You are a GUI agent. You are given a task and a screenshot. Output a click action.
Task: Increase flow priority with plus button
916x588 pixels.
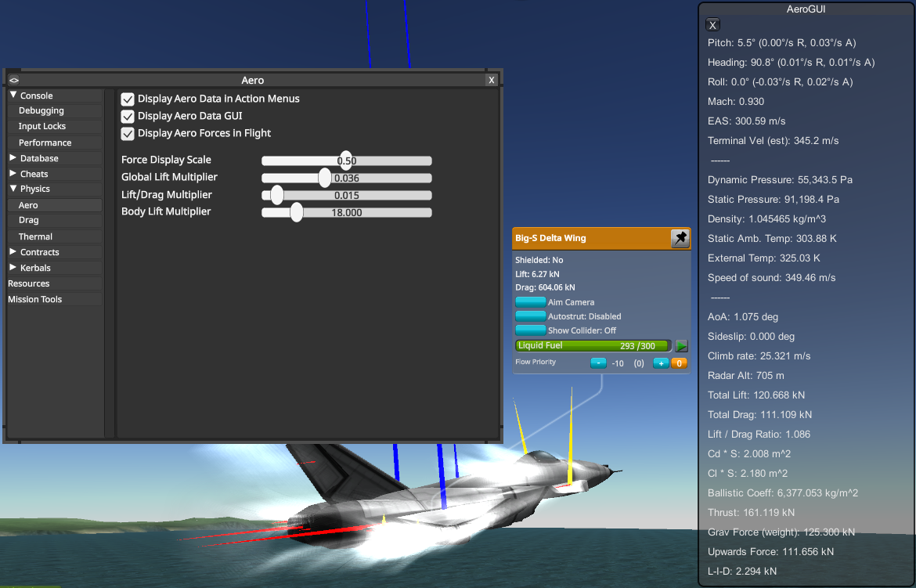click(x=660, y=363)
